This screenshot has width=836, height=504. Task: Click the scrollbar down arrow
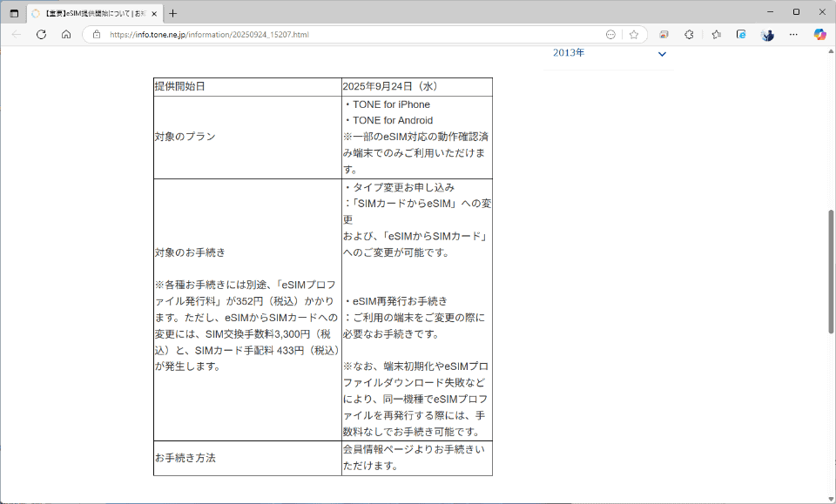831,499
